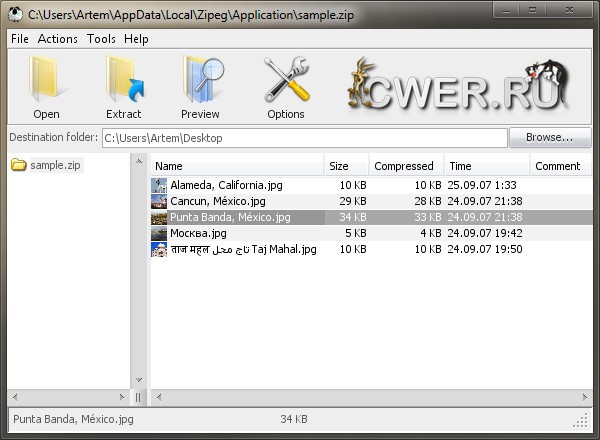Click the Extract toolbar icon
The image size is (600, 440).
click(x=124, y=82)
